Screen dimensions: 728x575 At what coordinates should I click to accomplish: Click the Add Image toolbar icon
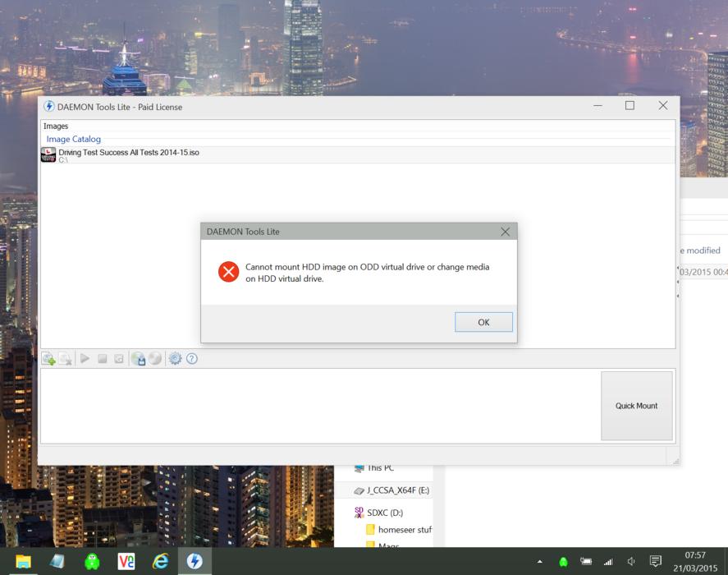pos(48,359)
